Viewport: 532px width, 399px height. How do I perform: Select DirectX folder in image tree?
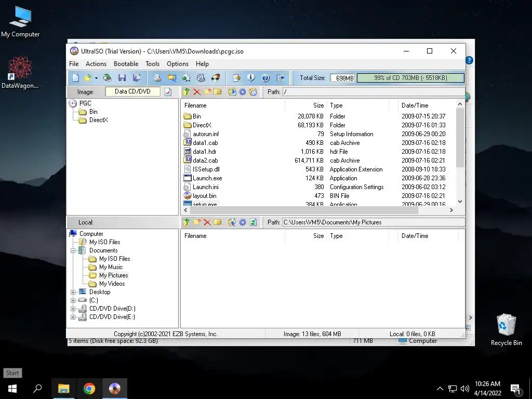(98, 120)
